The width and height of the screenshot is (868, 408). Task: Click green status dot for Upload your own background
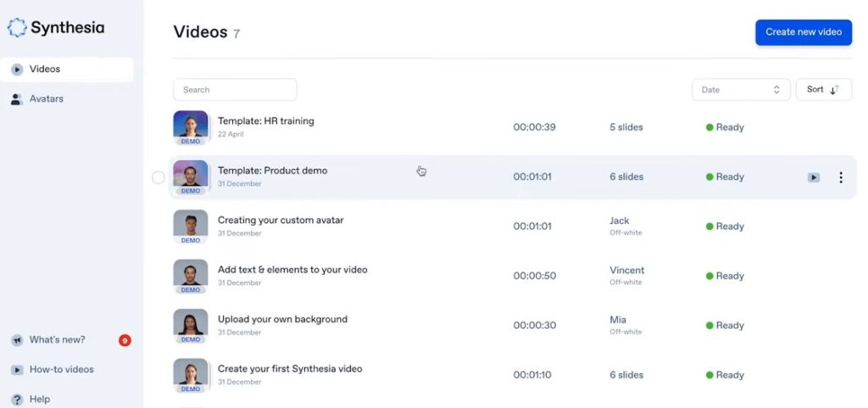point(709,326)
